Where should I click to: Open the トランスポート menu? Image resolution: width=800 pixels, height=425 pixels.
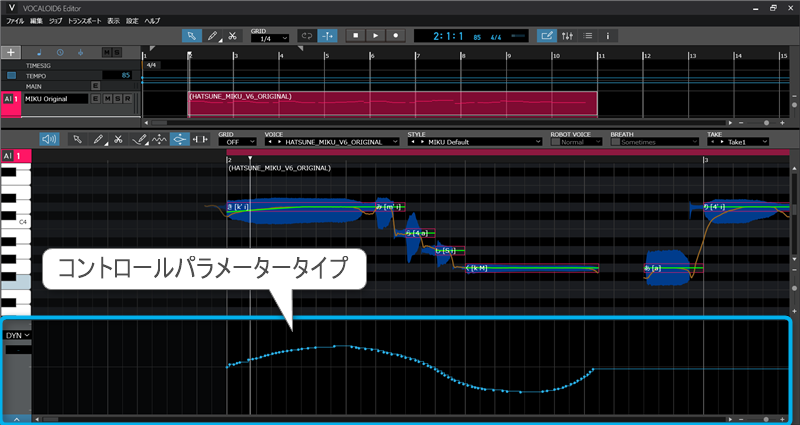pos(85,21)
